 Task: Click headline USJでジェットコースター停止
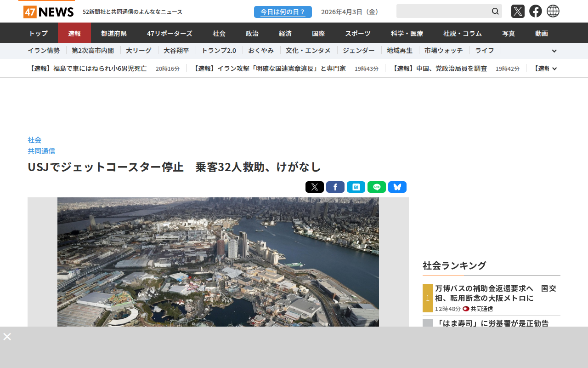pos(174,167)
